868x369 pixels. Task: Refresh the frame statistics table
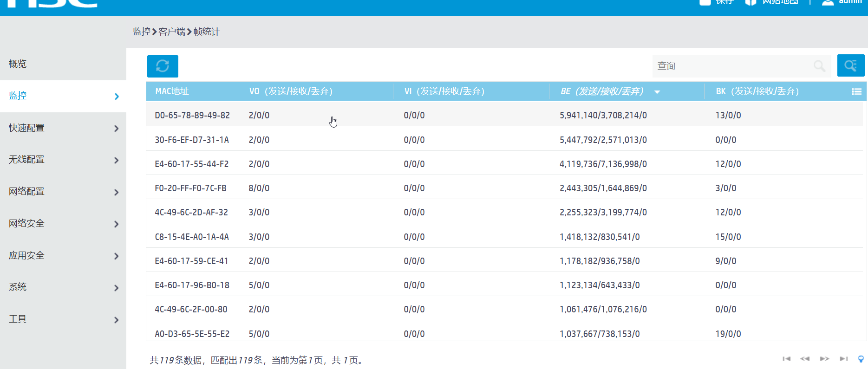click(163, 66)
